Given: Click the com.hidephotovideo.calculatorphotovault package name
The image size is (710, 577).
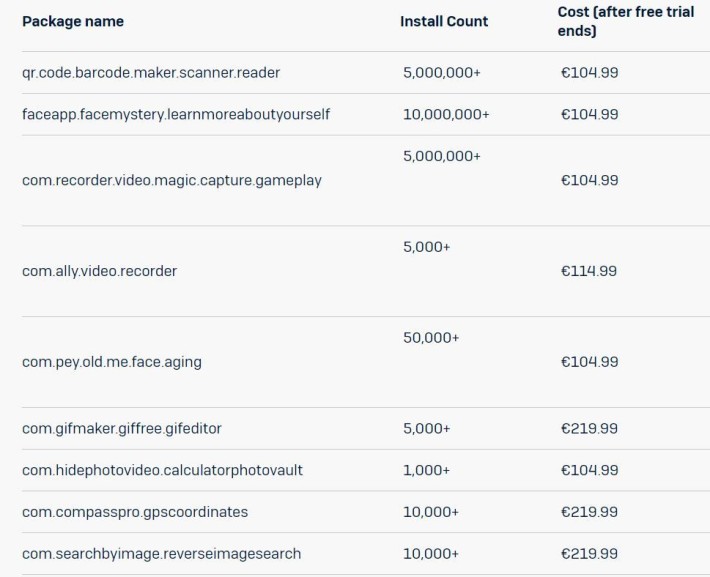Looking at the screenshot, I should 162,470.
